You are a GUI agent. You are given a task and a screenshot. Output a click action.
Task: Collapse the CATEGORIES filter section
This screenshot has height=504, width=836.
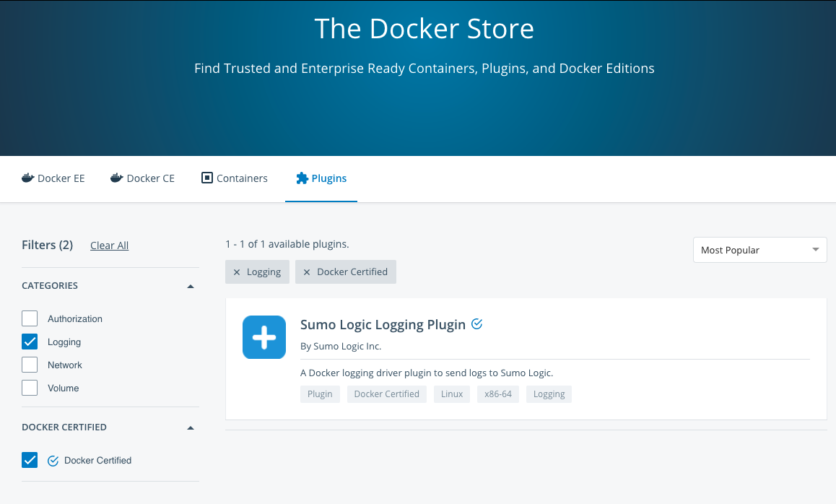tap(191, 285)
